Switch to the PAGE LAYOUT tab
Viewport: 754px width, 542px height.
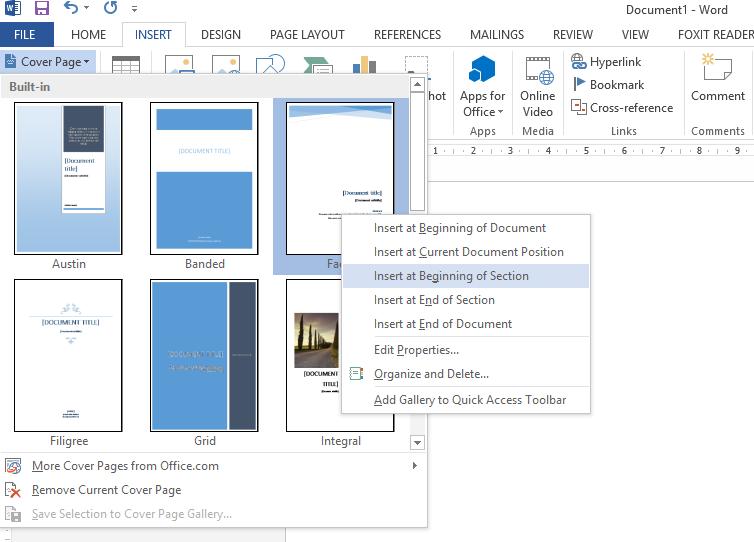[307, 35]
